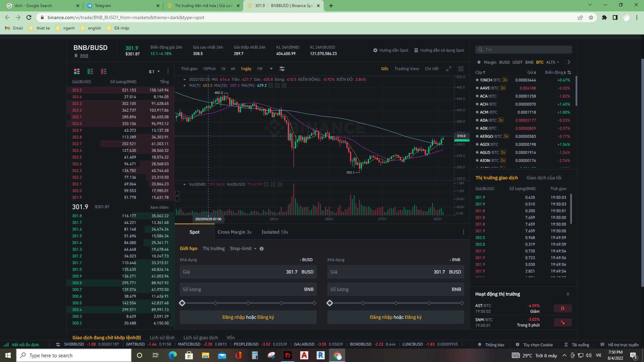This screenshot has height=362, width=644.
Task: Switch chart to Trading View
Action: 407,69
